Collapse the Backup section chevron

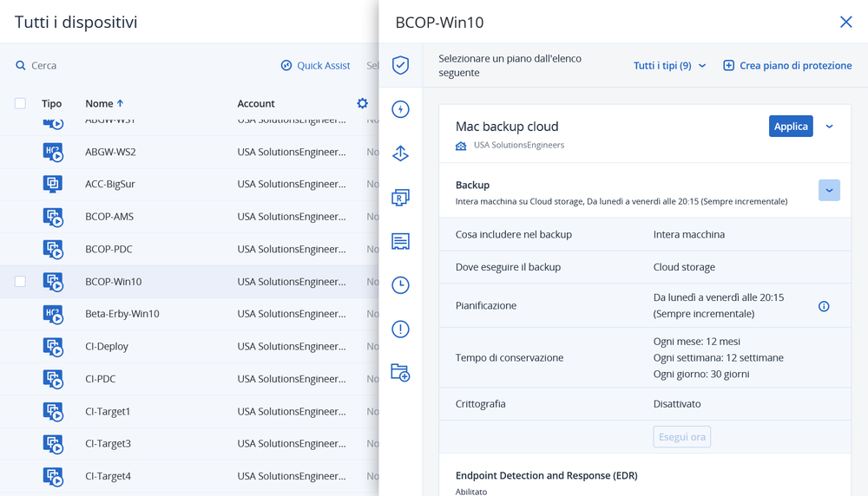(829, 190)
